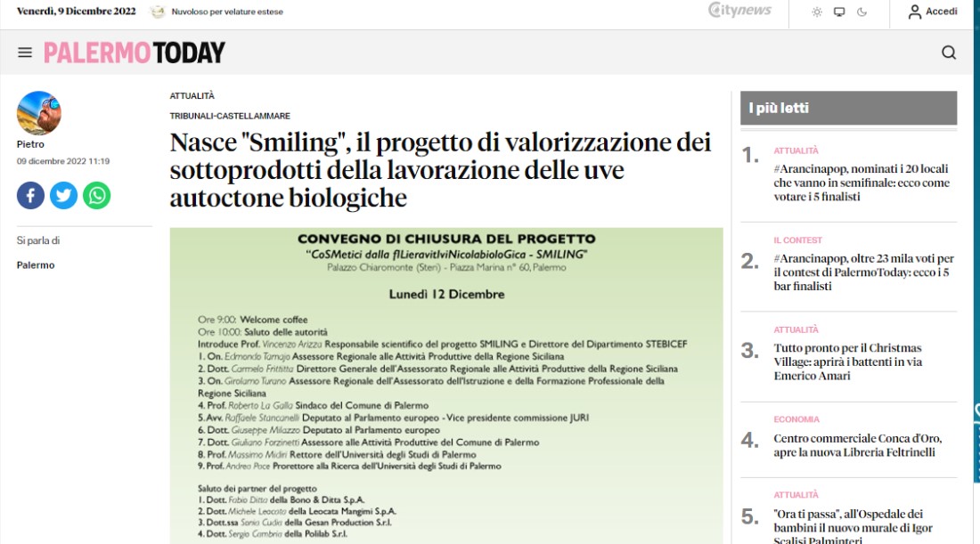Go to PalermoToday homepage logo
The image size is (980, 544).
(135, 53)
